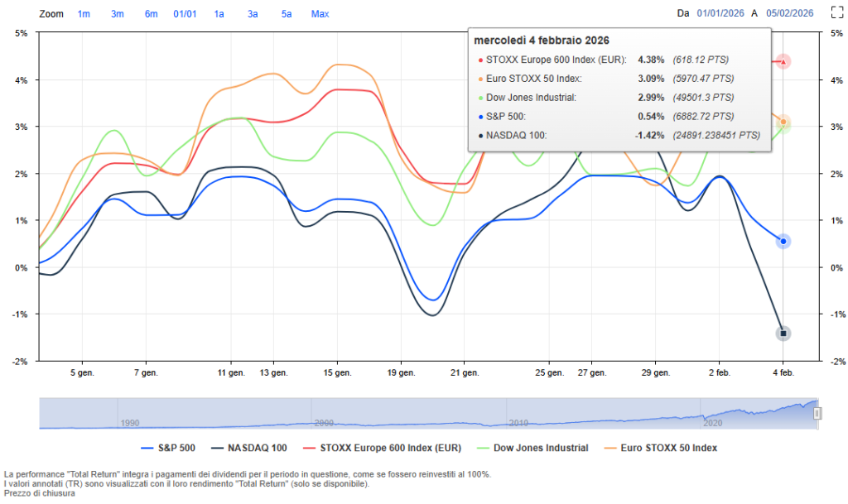Click the navigator right range handle

tap(817, 413)
